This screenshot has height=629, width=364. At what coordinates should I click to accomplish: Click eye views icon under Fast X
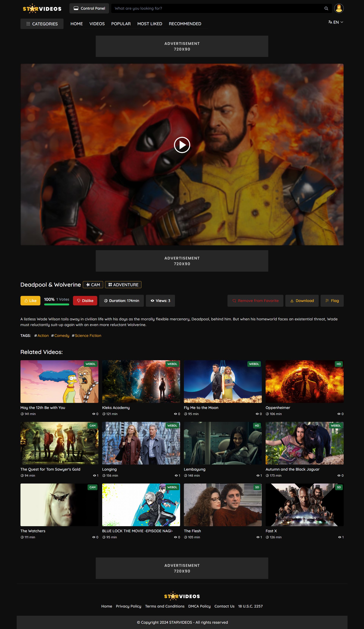[340, 537]
